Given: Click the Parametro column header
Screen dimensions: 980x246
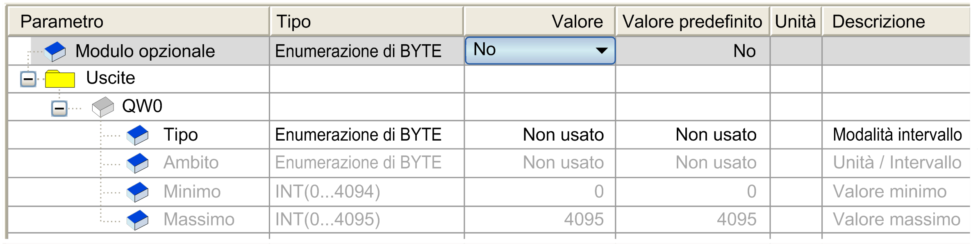Looking at the screenshot, I should (x=61, y=21).
